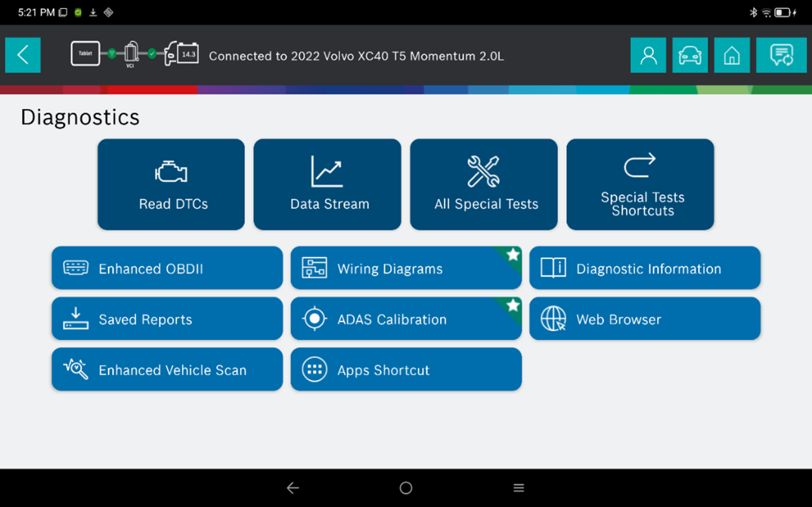This screenshot has width=812, height=507.
Task: Open Enhanced OBDII
Action: 166,267
